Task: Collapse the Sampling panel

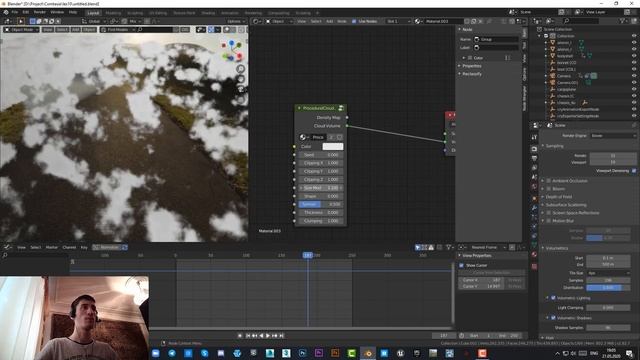Action: tap(554, 146)
